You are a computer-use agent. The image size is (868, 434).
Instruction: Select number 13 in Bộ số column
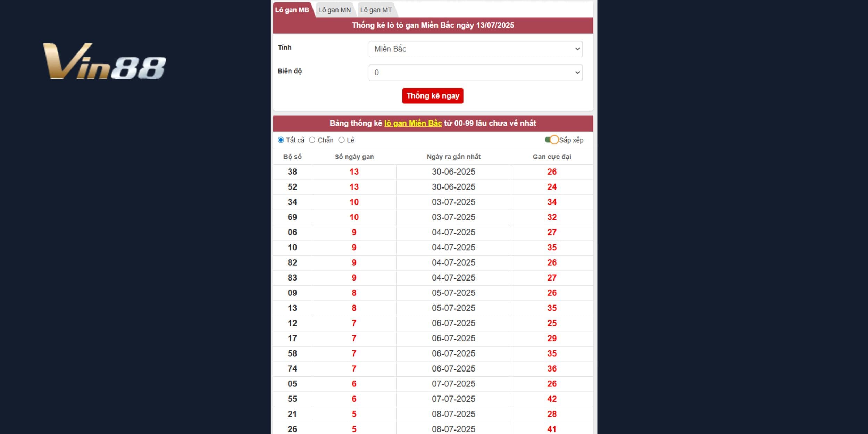[x=292, y=308]
